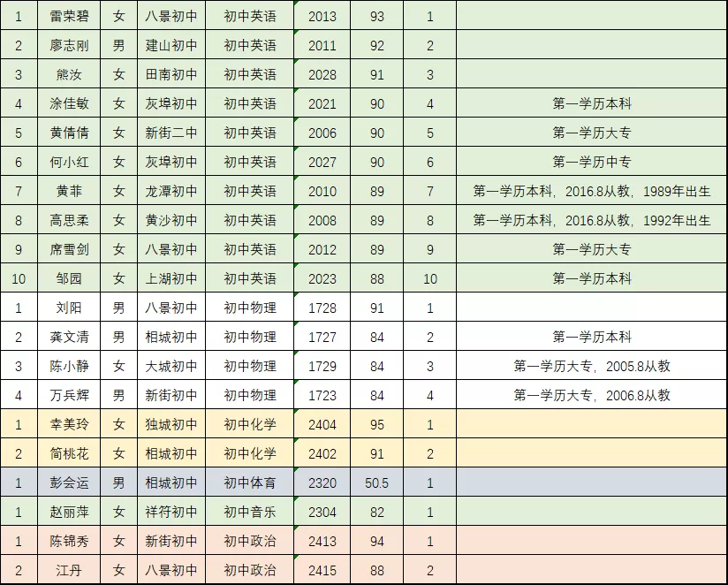This screenshot has height=585, width=728.
Task: Click the remark with 2006.8从教
Action: click(x=592, y=395)
